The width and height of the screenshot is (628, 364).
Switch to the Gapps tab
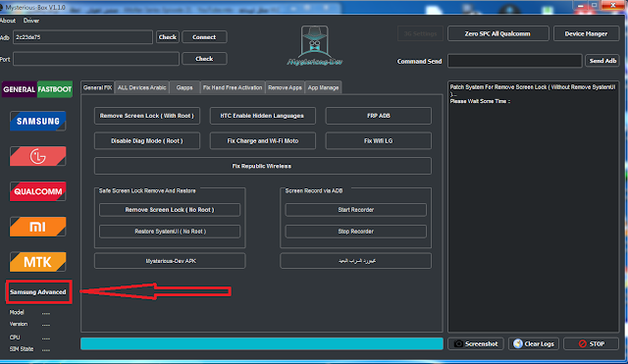coord(184,87)
